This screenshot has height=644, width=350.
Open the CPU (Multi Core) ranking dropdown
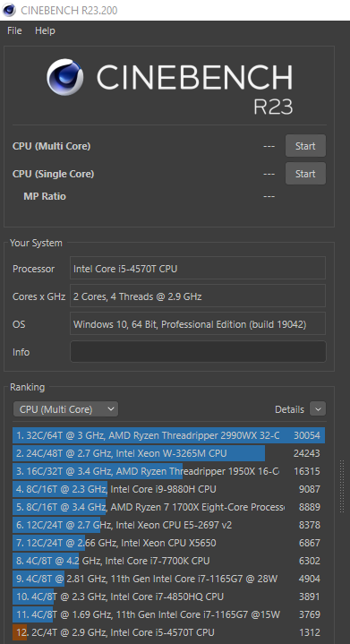65,409
